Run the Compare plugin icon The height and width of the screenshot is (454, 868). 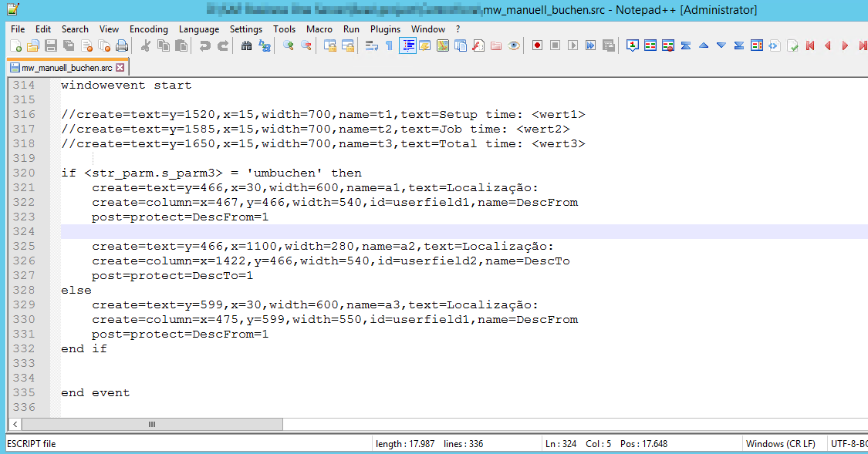point(650,46)
